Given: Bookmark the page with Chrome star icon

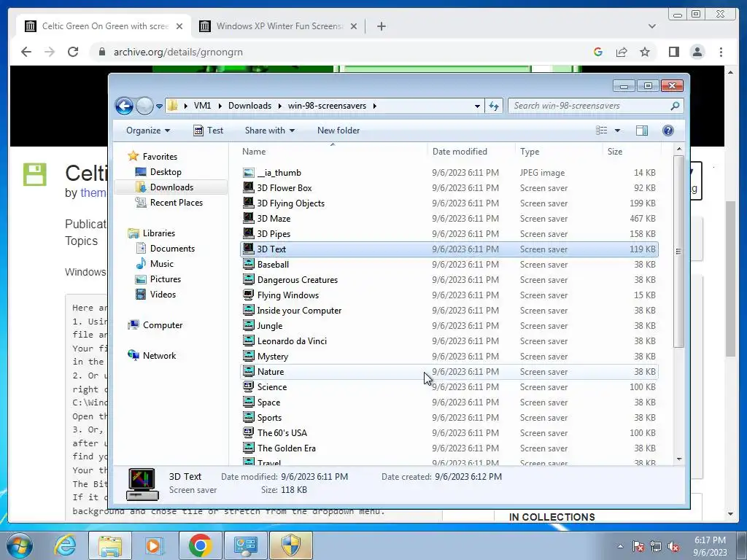Looking at the screenshot, I should 645,52.
